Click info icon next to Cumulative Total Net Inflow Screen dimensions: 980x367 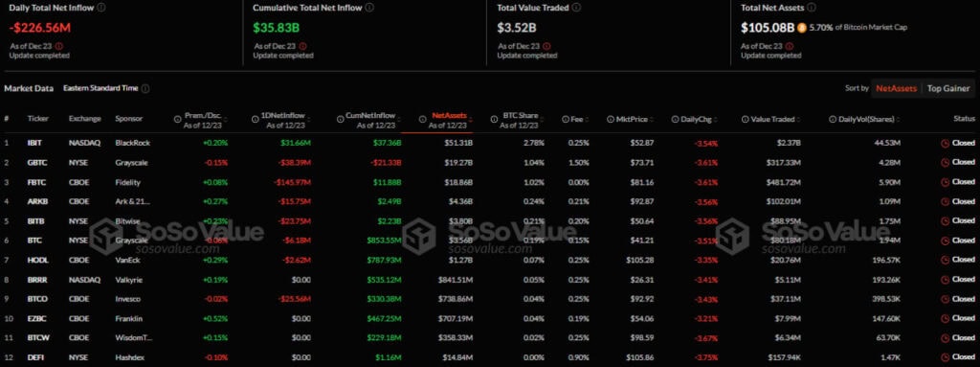[369, 8]
